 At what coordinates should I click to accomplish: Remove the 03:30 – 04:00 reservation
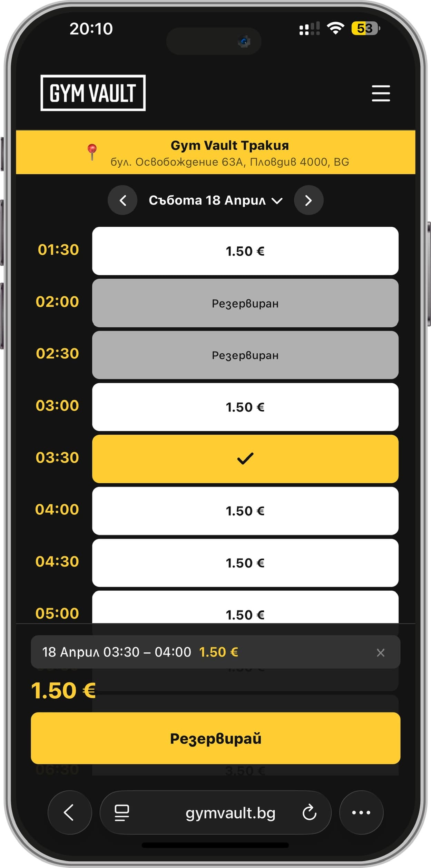380,652
